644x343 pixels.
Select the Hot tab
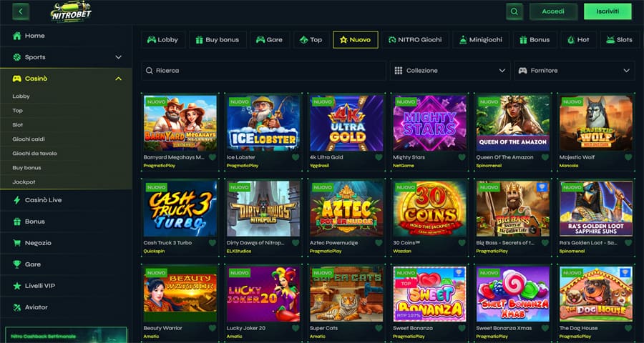coord(578,40)
